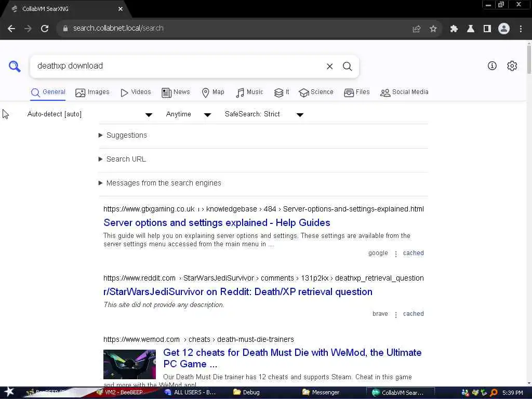
Task: Click the site lock icon in address bar
Action: pyautogui.click(x=65, y=29)
